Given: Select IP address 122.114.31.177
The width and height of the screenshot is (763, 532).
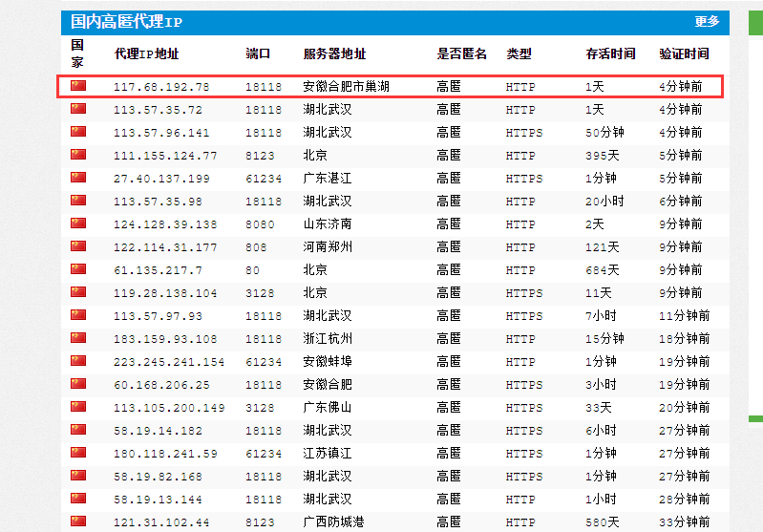Looking at the screenshot, I should 165,247.
